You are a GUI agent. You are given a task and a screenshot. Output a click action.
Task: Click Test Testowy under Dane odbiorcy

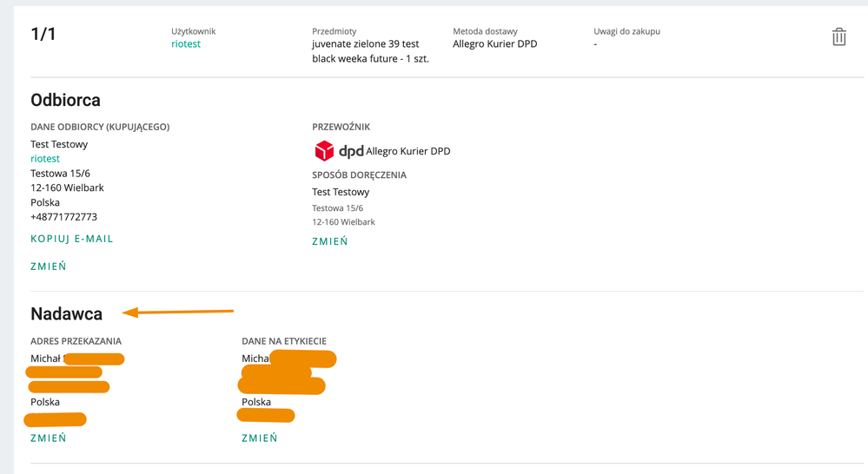pyautogui.click(x=59, y=144)
